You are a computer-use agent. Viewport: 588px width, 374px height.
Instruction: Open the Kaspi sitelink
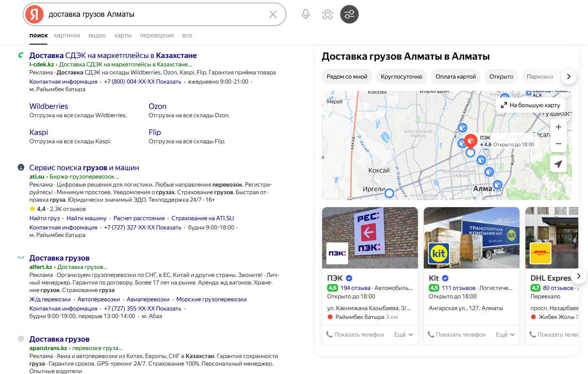(39, 132)
